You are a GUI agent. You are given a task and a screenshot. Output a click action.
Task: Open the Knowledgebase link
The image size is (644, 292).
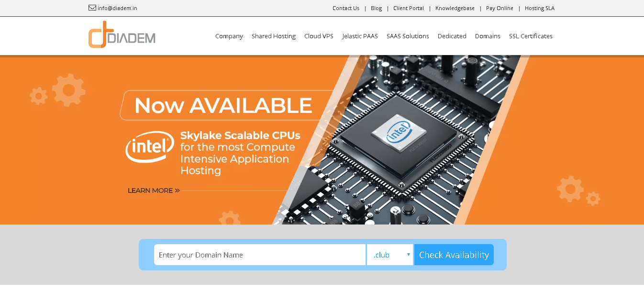(455, 8)
